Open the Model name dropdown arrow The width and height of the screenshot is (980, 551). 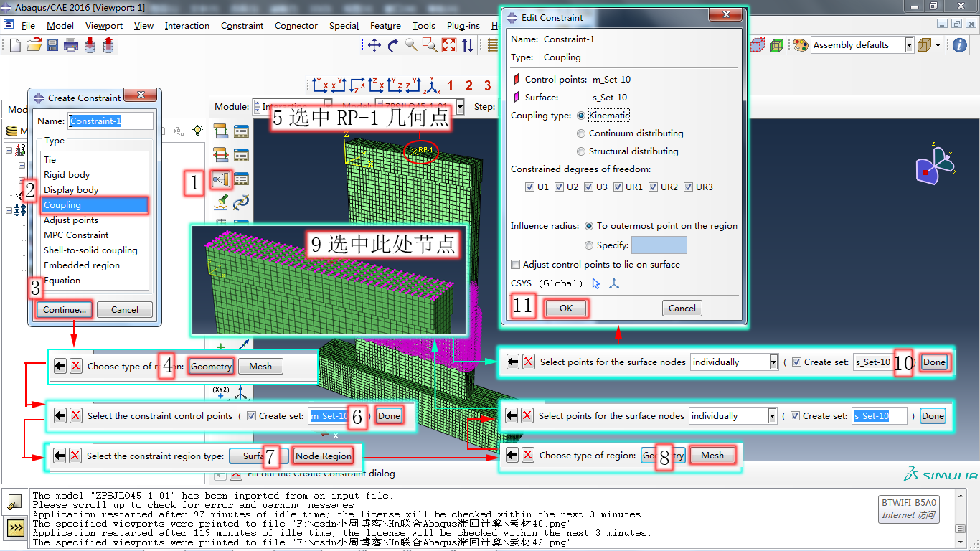pos(460,107)
